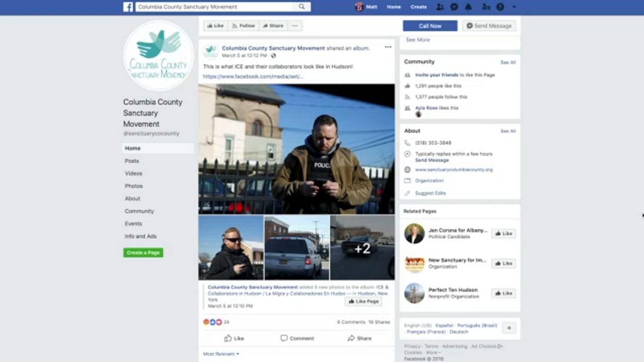Open the Messenger icon in top bar

tap(454, 7)
